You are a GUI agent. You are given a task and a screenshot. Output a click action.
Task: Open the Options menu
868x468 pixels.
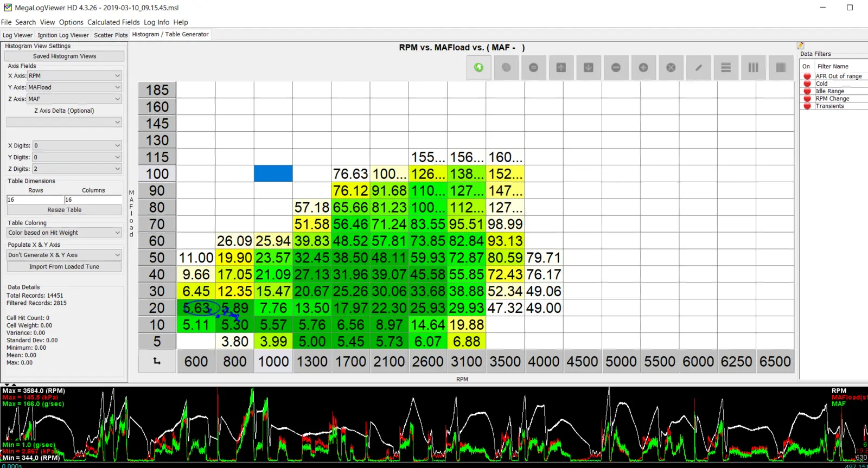point(71,22)
